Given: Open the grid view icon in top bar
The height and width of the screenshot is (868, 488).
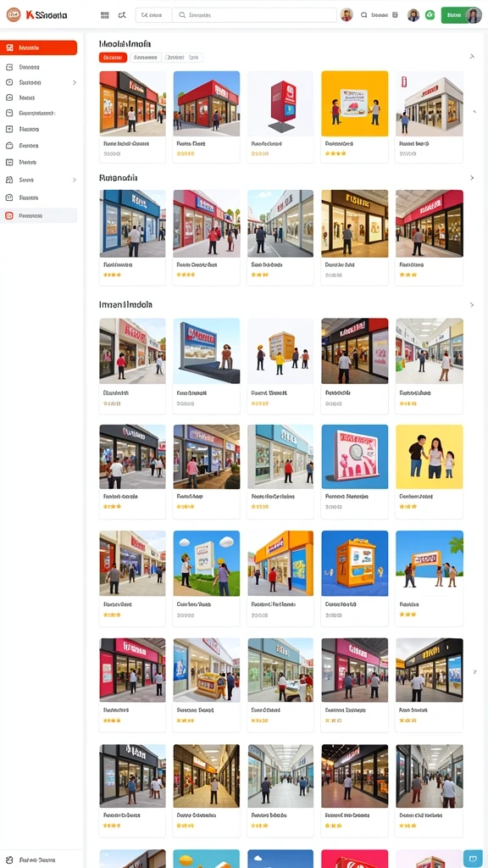Looking at the screenshot, I should [x=104, y=15].
